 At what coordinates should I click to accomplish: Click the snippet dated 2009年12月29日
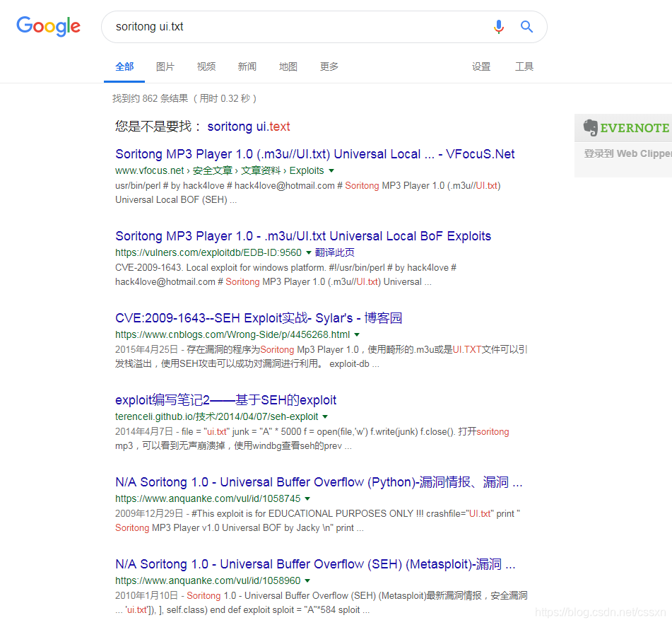click(317, 520)
